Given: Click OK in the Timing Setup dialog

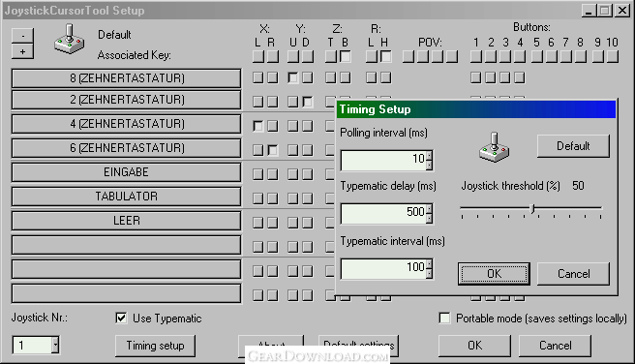Looking at the screenshot, I should pyautogui.click(x=494, y=274).
